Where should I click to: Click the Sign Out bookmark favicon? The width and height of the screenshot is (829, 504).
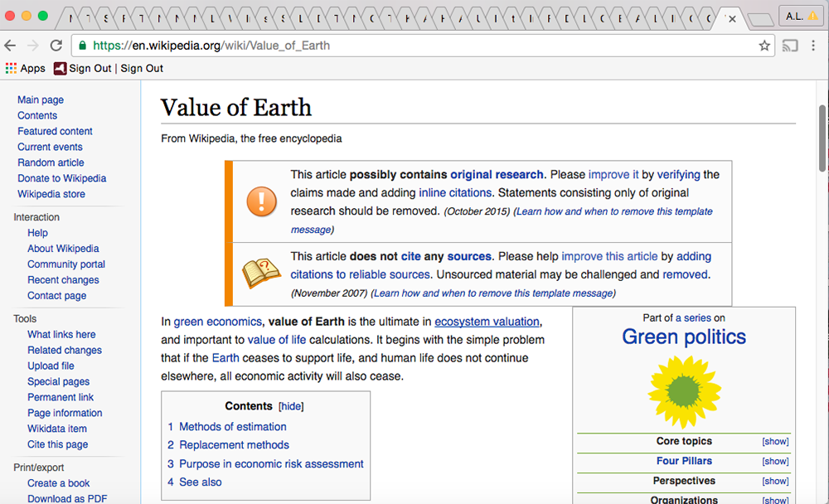click(60, 68)
